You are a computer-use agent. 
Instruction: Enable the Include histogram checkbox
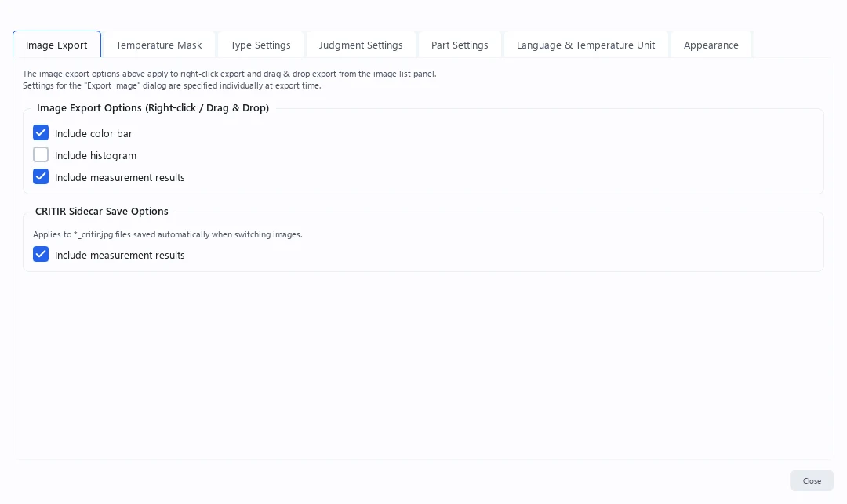tap(41, 155)
